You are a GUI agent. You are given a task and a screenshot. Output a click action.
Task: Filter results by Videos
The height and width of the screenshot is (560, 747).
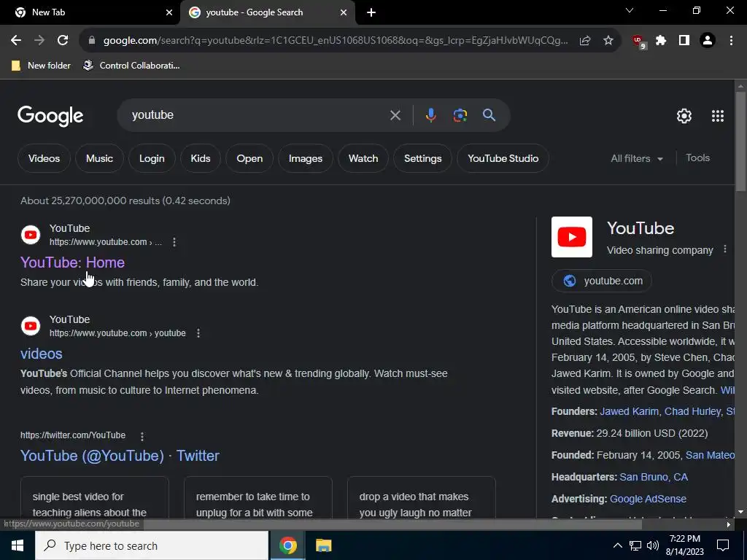(x=44, y=158)
